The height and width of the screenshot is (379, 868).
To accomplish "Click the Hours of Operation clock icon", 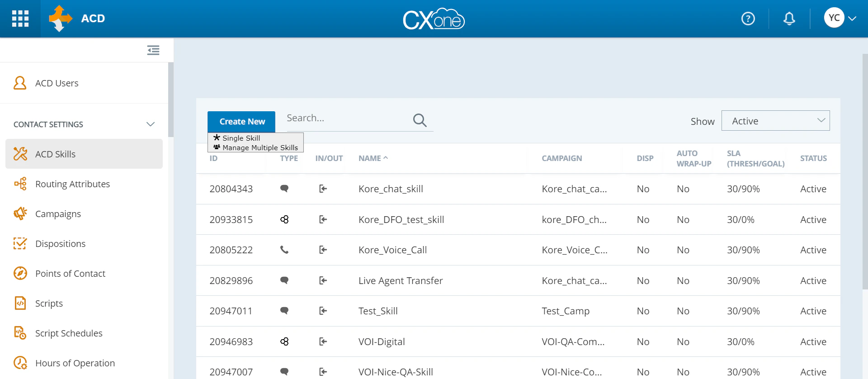I will tap(20, 363).
